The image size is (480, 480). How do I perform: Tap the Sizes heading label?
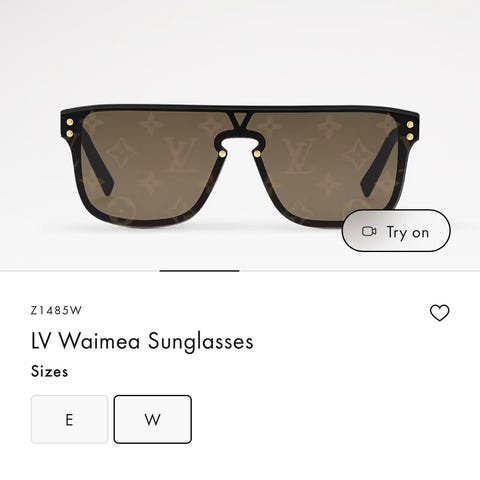(49, 371)
